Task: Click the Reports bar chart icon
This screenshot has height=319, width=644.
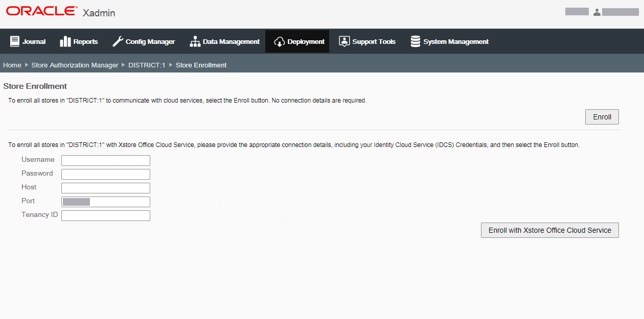Action: (x=65, y=41)
